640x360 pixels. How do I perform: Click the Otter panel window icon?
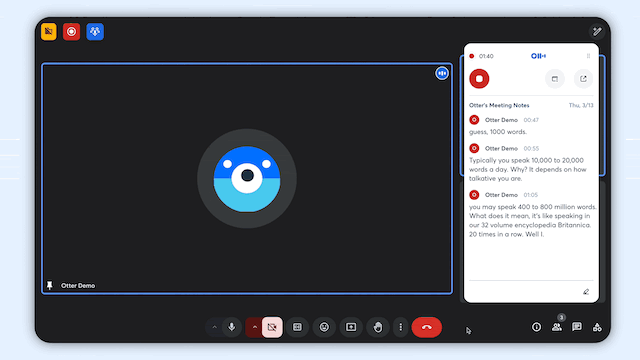[555, 79]
